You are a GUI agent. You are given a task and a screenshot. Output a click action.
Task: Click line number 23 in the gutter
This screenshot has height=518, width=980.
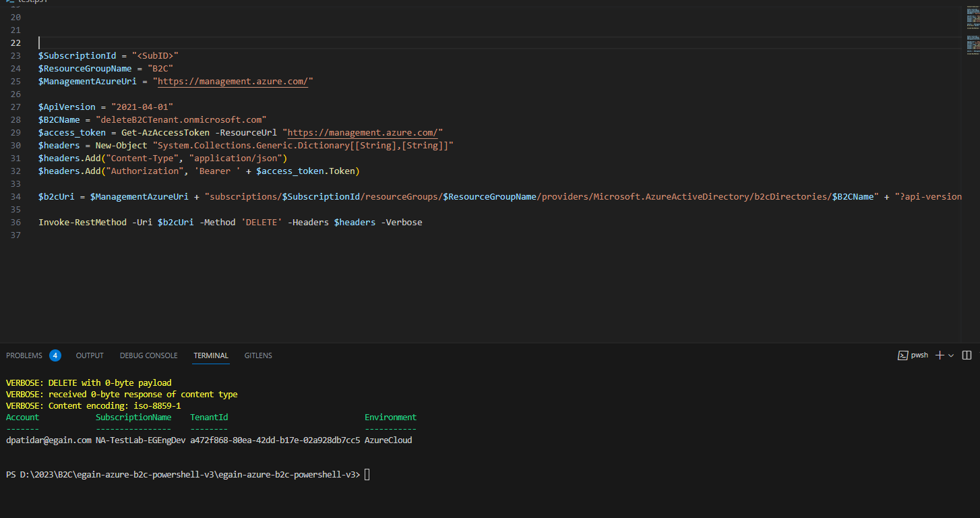click(16, 55)
